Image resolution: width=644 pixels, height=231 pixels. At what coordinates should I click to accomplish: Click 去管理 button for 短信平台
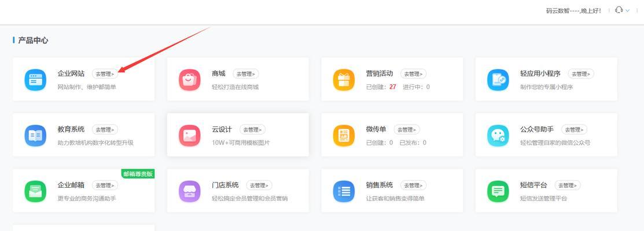tap(568, 185)
